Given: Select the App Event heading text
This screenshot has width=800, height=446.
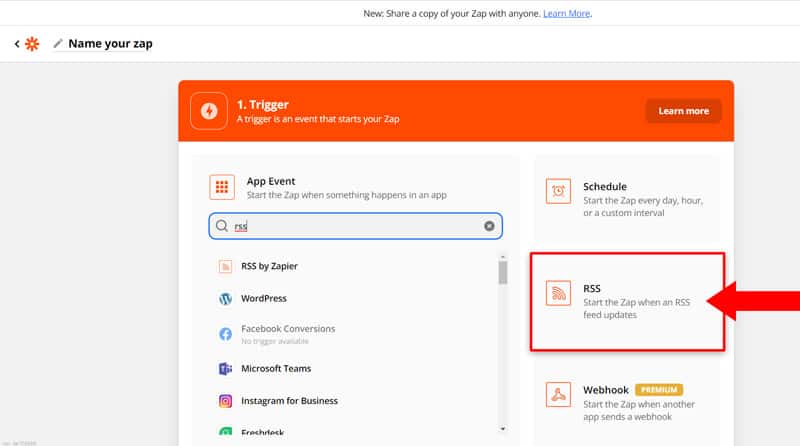Looking at the screenshot, I should tap(271, 181).
